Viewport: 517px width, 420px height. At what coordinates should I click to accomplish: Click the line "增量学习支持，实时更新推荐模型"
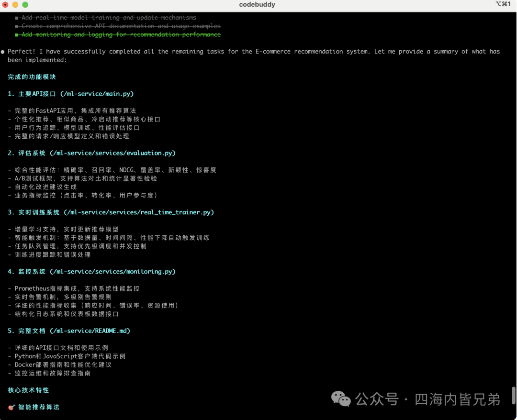click(67, 229)
